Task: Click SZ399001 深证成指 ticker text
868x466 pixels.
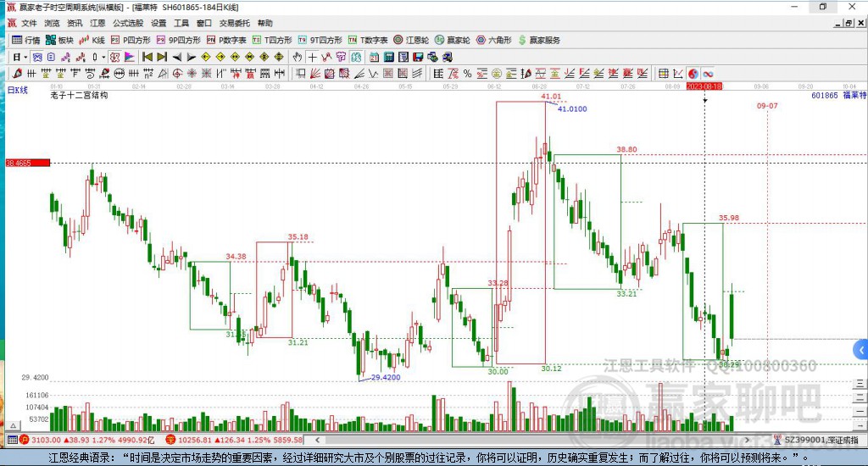Action: click(x=821, y=440)
